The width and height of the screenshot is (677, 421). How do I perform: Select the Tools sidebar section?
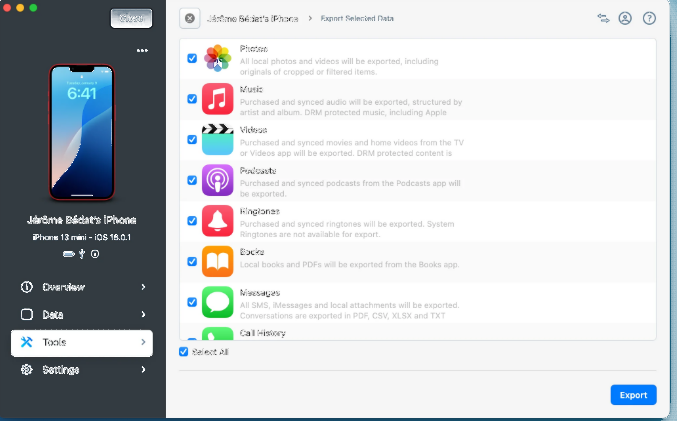82,343
